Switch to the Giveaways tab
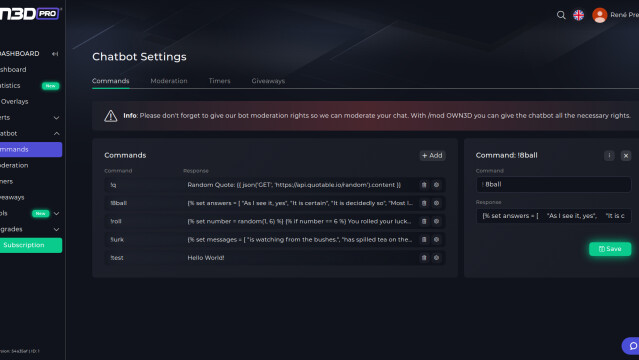 tap(268, 81)
